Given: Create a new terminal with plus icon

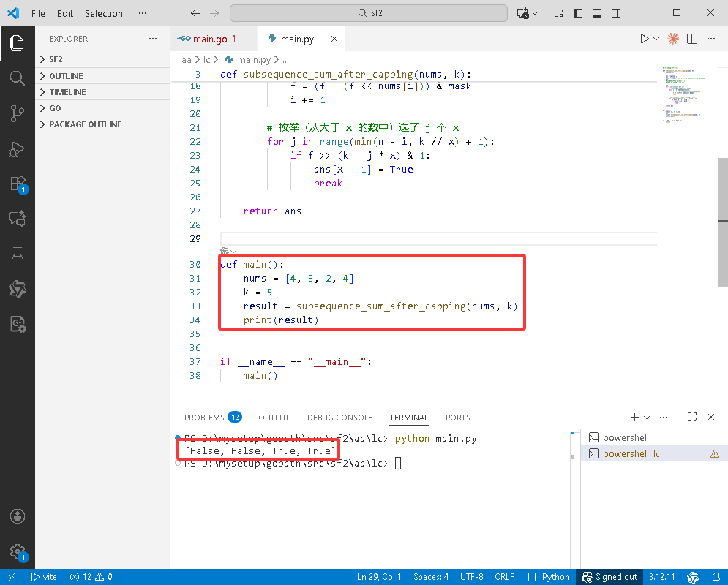Looking at the screenshot, I should tap(634, 417).
